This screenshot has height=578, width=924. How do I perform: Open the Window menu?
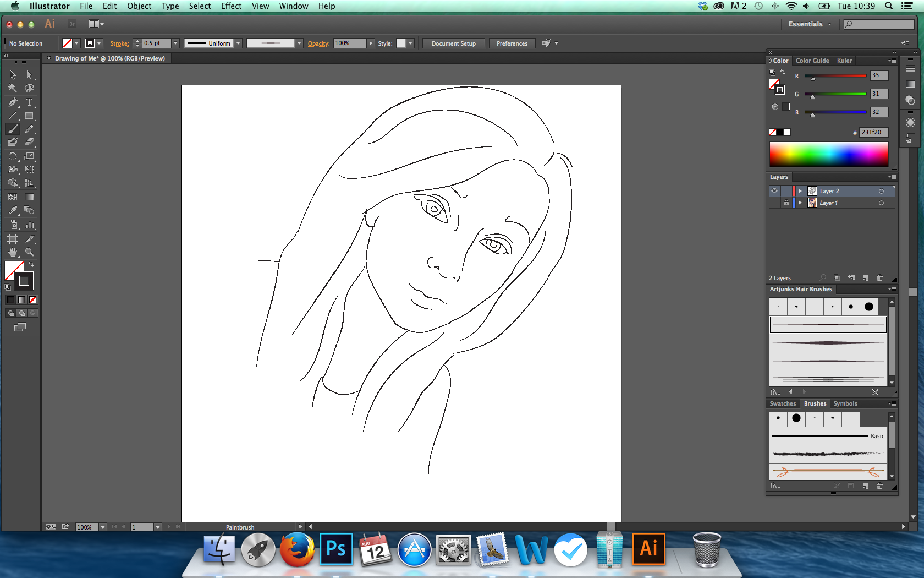293,6
